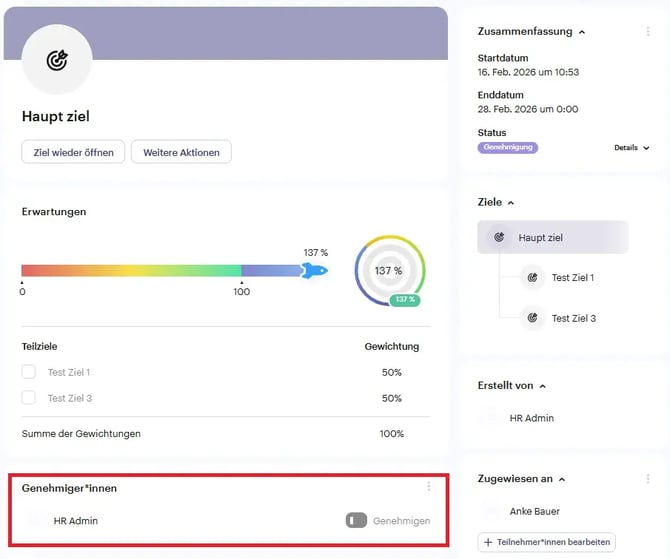The height and width of the screenshot is (559, 670).
Task: Click 50% weighting of Test Ziel 3
Action: coord(391,398)
